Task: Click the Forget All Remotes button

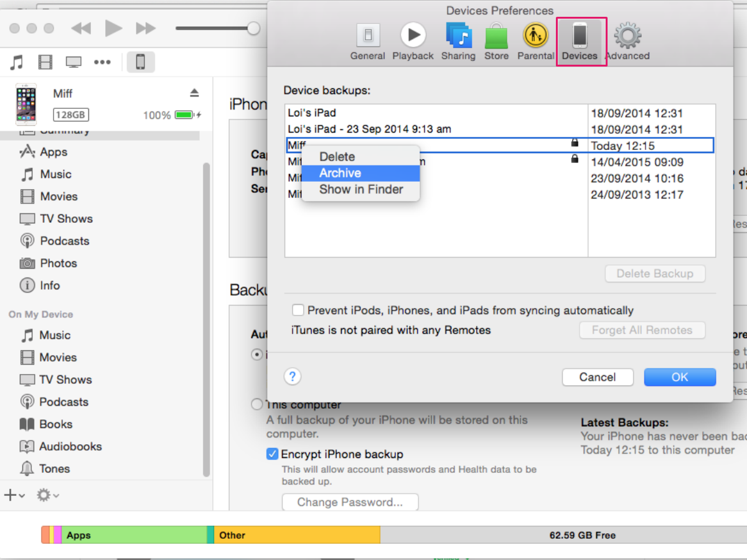Action: [642, 330]
